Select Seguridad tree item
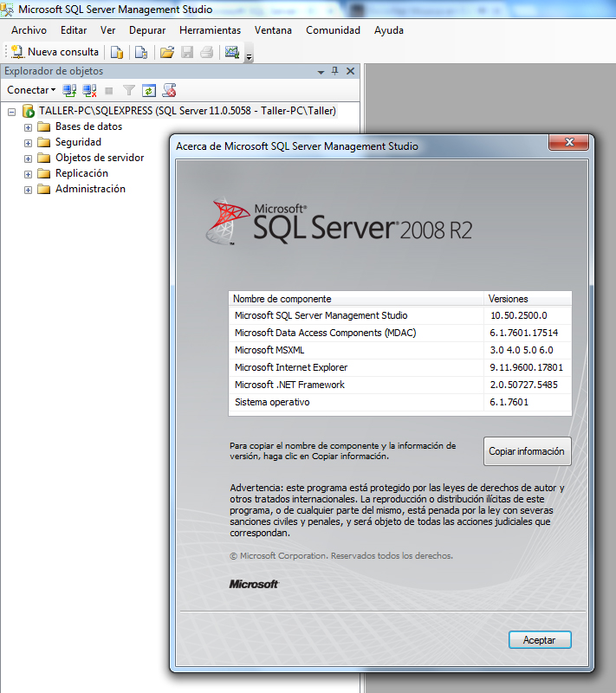 click(x=78, y=142)
